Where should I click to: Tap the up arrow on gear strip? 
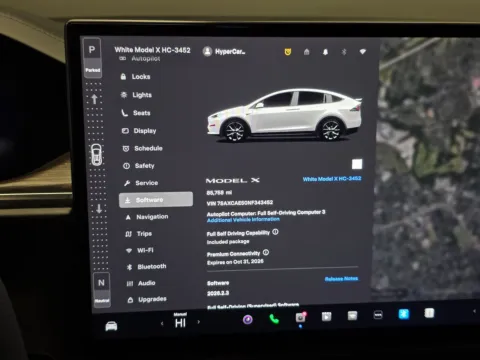coord(94,99)
